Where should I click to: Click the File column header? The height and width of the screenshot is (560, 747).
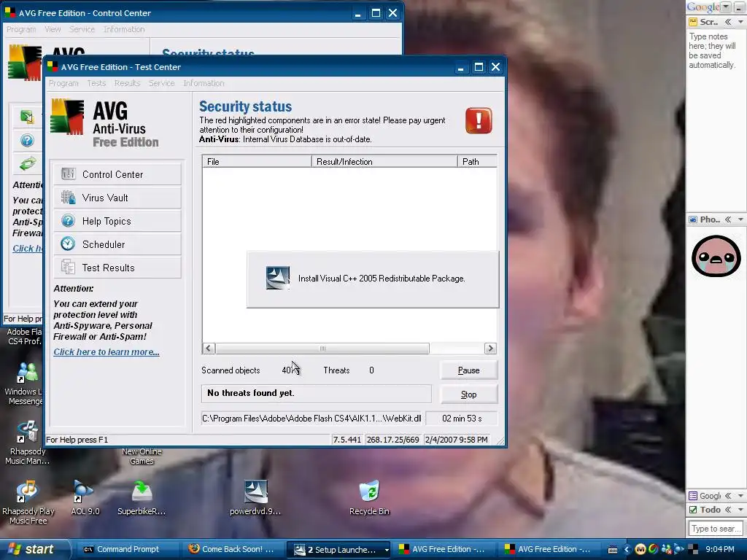257,161
